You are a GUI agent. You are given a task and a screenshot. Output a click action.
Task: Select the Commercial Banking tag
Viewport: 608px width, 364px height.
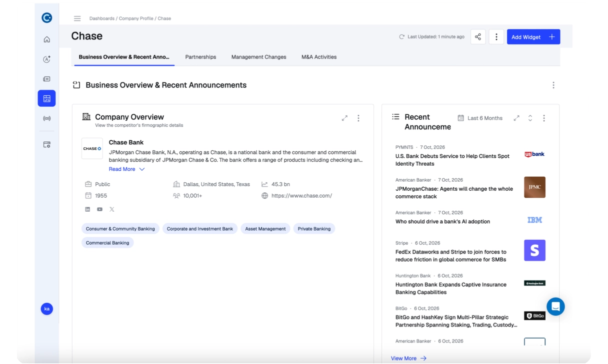click(107, 243)
